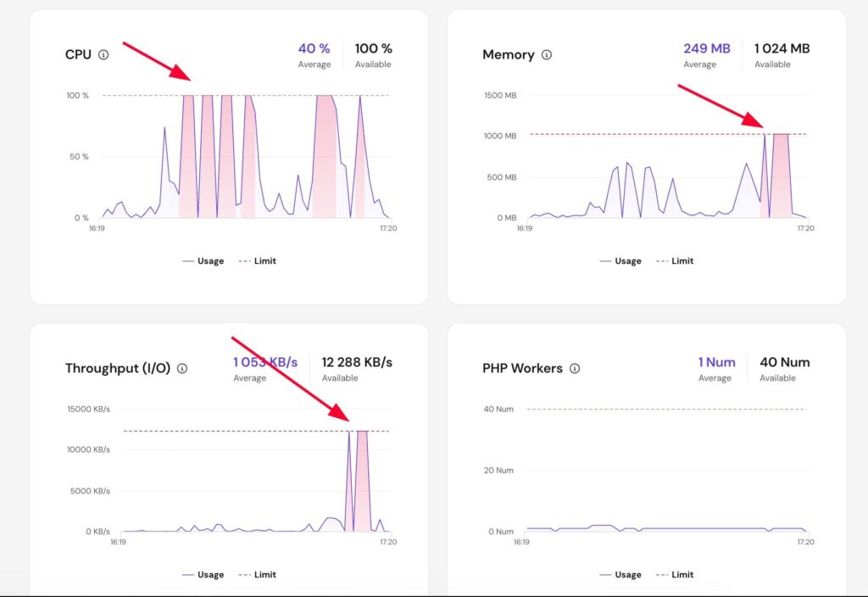Click the CPU chart title
This screenshot has height=597, width=868.
(78, 55)
